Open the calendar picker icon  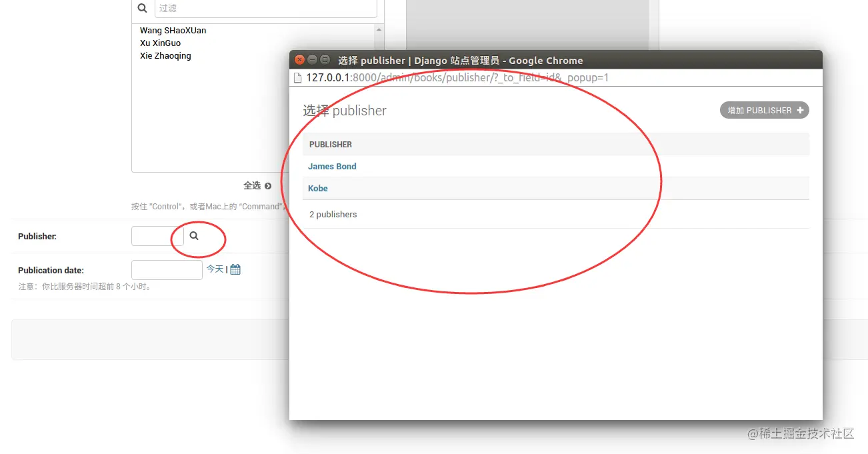[x=235, y=269]
